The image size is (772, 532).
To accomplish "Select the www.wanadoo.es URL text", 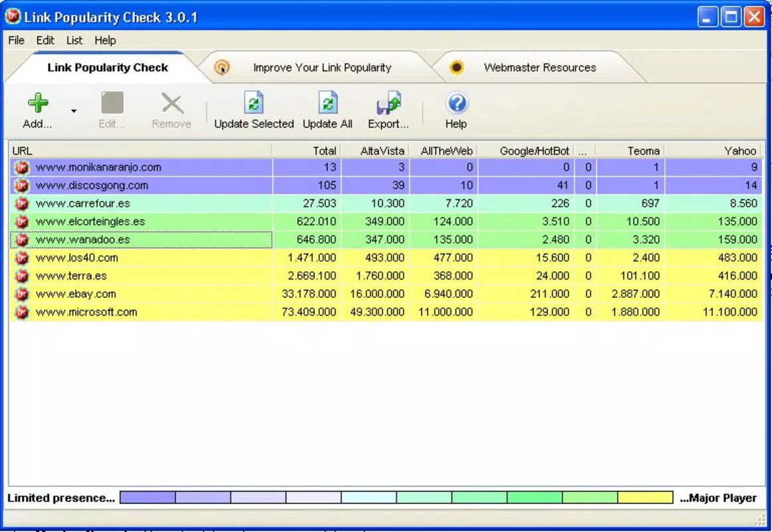I will tap(82, 240).
